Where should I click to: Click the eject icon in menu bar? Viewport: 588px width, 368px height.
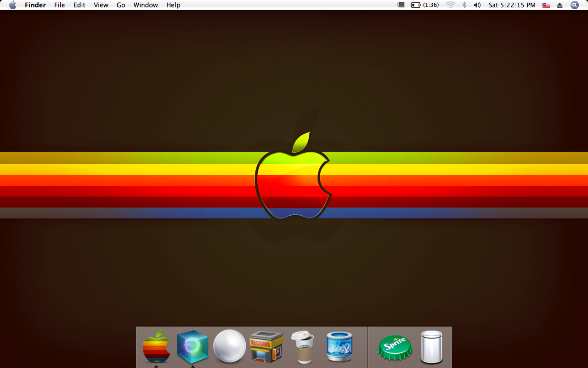[560, 5]
